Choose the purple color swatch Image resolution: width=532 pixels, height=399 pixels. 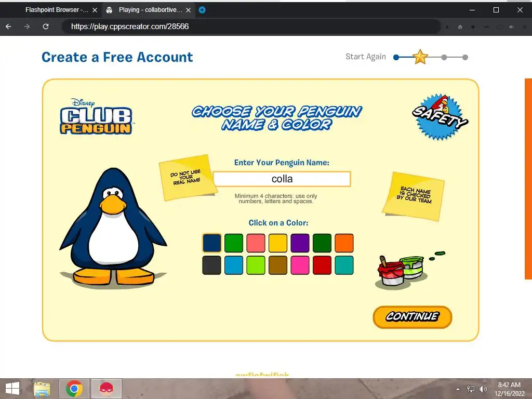(300, 243)
